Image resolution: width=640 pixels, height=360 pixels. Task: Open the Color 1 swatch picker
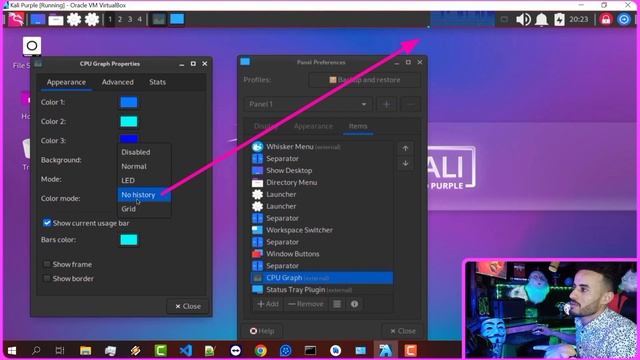(129, 102)
